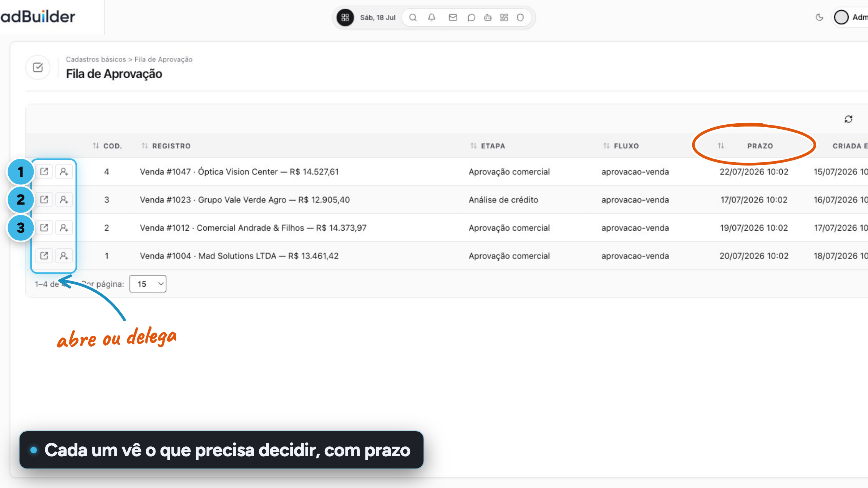Sort table by FLUXO column
868x488 pixels.
(x=621, y=146)
